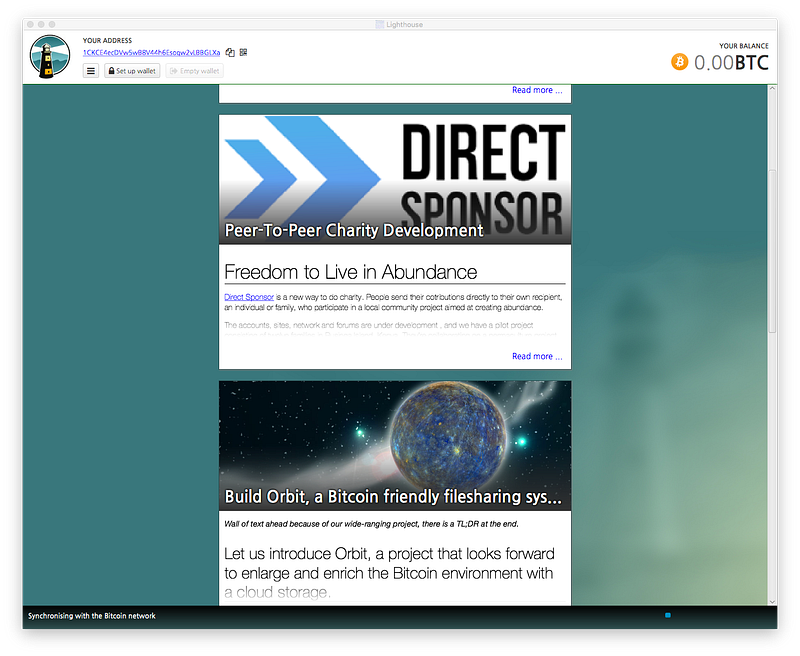Image resolution: width=800 pixels, height=656 pixels.
Task: Click the Lighthouse app logo
Action: pyautogui.click(x=49, y=56)
